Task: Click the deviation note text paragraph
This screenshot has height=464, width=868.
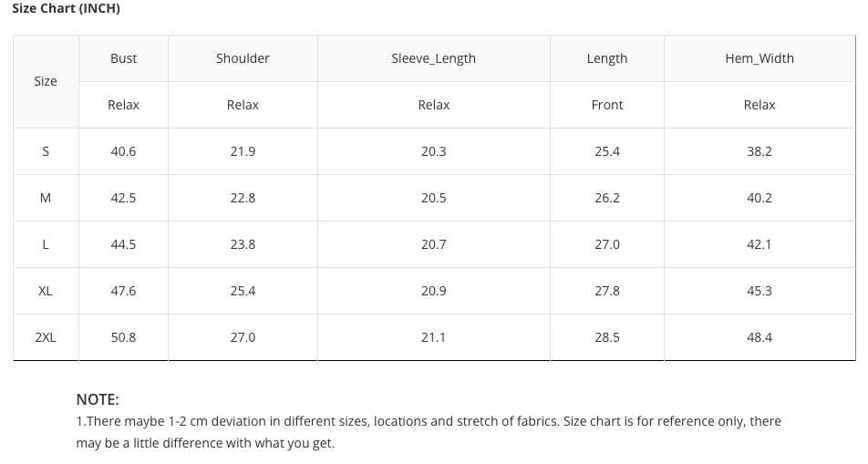Action: pos(429,432)
